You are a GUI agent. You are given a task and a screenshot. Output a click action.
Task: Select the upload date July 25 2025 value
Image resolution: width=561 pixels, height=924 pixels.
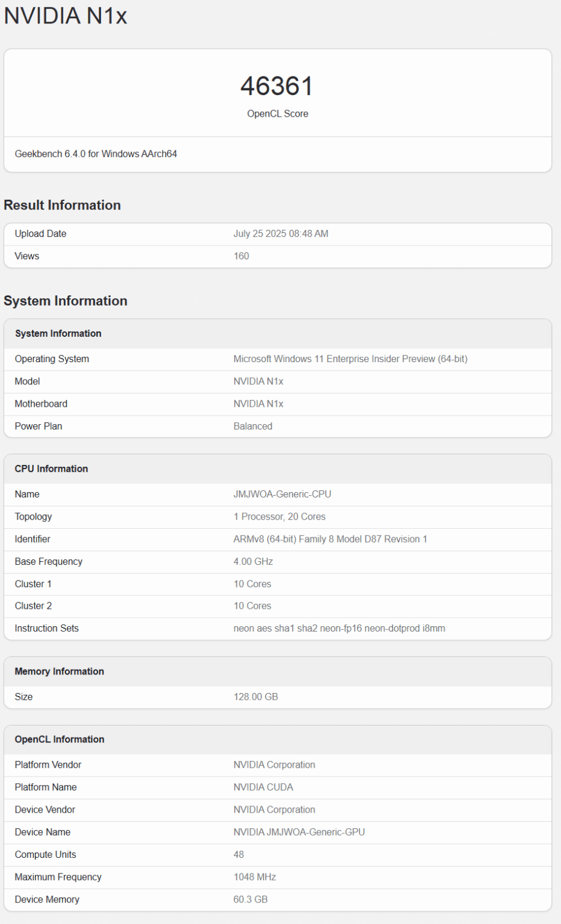point(280,233)
